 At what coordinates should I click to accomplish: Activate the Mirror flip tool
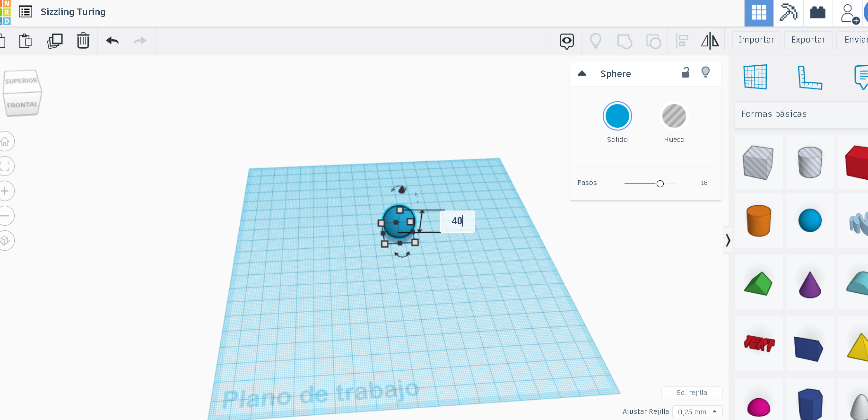710,41
